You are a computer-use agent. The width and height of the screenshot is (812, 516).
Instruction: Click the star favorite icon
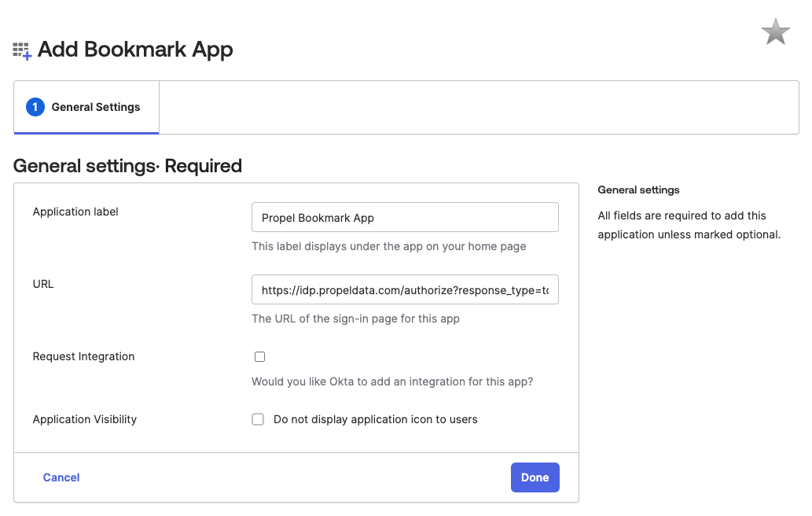[775, 32]
